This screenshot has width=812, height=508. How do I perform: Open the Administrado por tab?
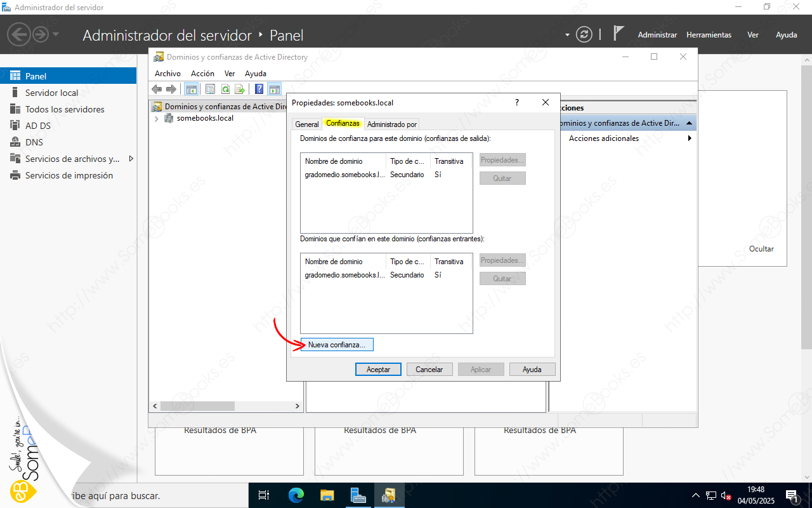coord(391,124)
